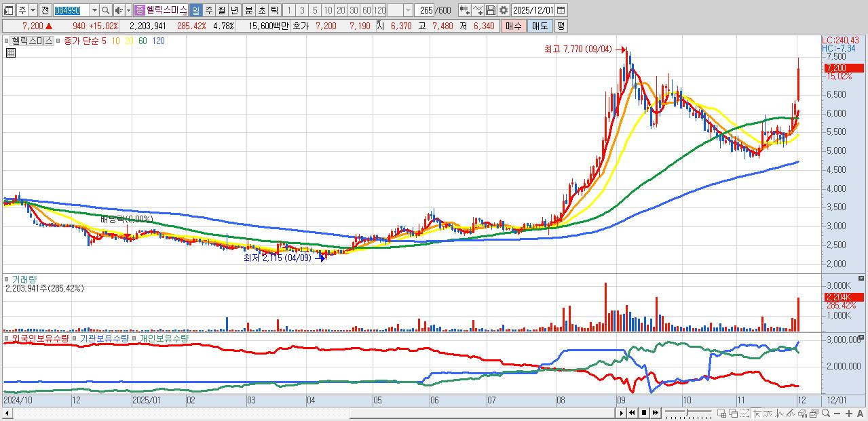Click the 매도 sell button
The height and width of the screenshot is (421, 868).
540,26
